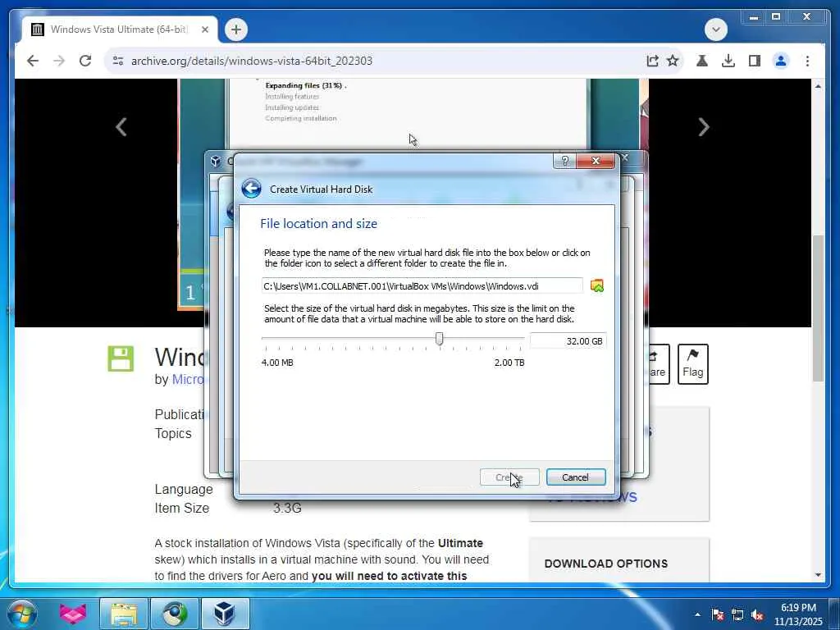Open tab search dropdown in Chrome
The image size is (840, 630).
pyautogui.click(x=715, y=30)
